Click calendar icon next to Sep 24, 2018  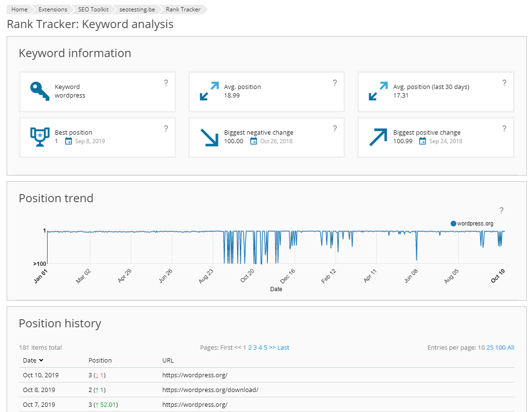(x=423, y=141)
